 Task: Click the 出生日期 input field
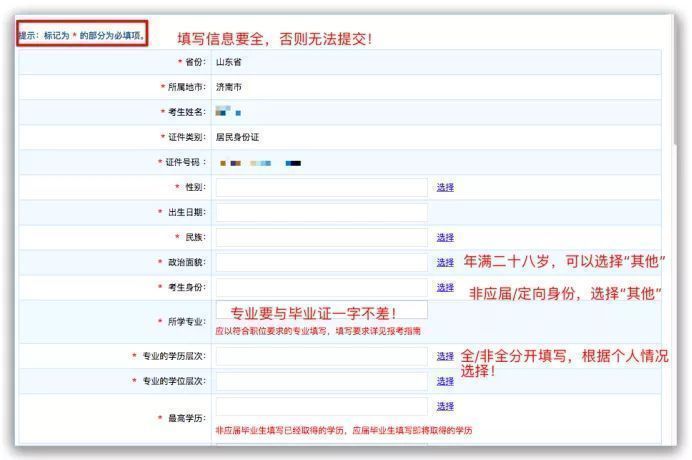[321, 212]
